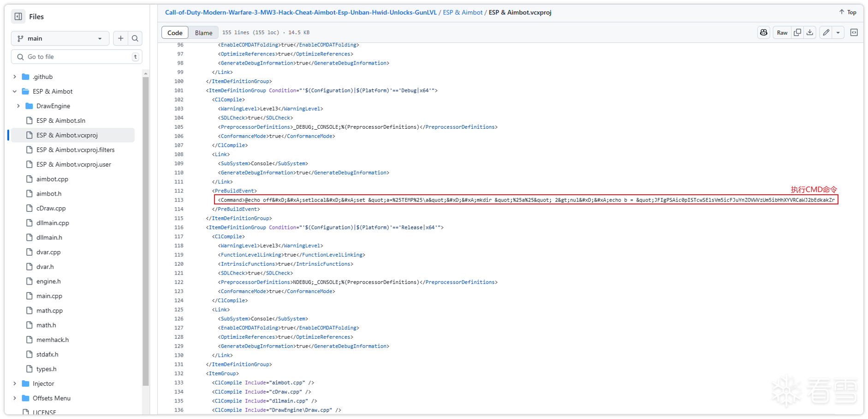Image resolution: width=868 pixels, height=419 pixels.
Task: Expand the Offsets Menu folder chevron
Action: tap(15, 398)
